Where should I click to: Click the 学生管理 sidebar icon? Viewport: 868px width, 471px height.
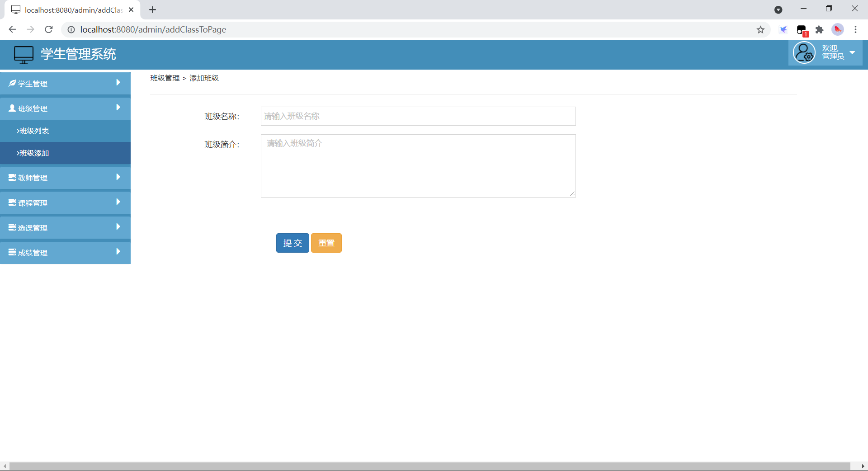click(x=11, y=83)
